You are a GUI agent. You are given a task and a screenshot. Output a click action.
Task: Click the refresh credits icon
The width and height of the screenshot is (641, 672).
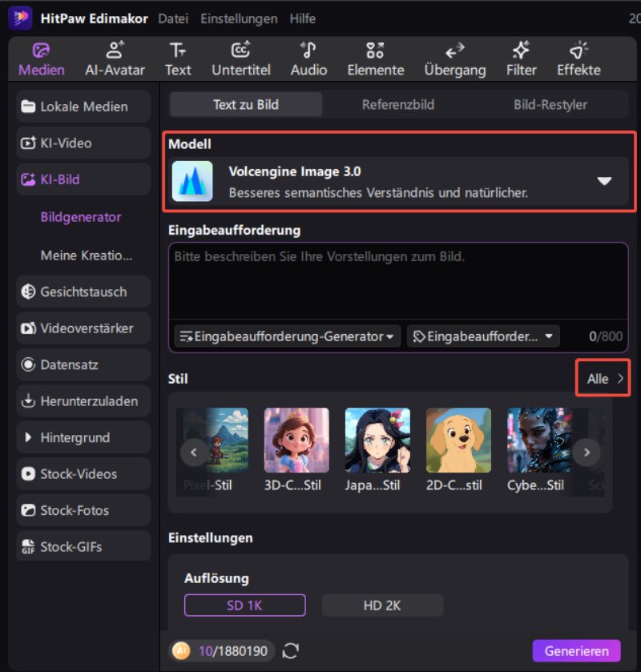pos(290,651)
